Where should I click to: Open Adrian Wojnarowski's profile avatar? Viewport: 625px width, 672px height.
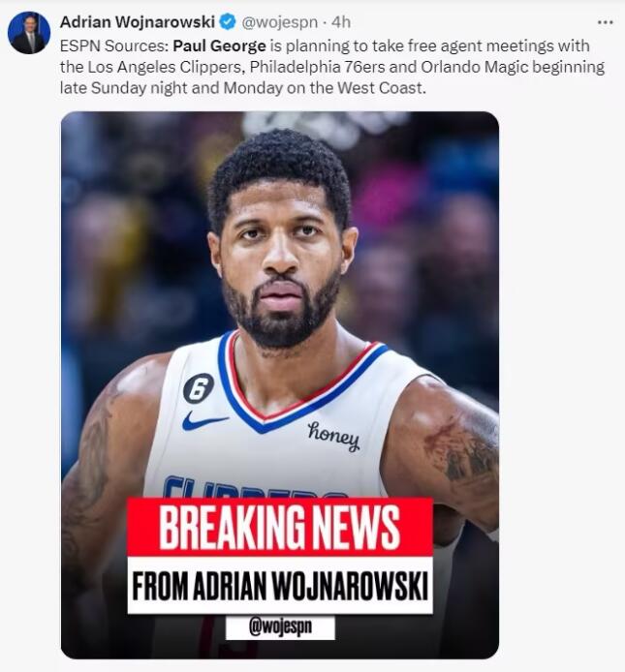click(29, 33)
